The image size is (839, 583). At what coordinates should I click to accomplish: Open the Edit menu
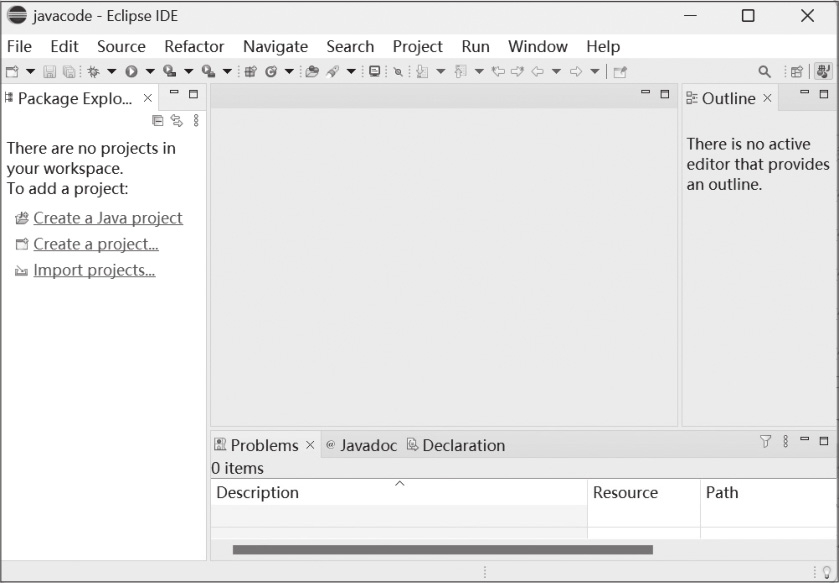pos(64,47)
